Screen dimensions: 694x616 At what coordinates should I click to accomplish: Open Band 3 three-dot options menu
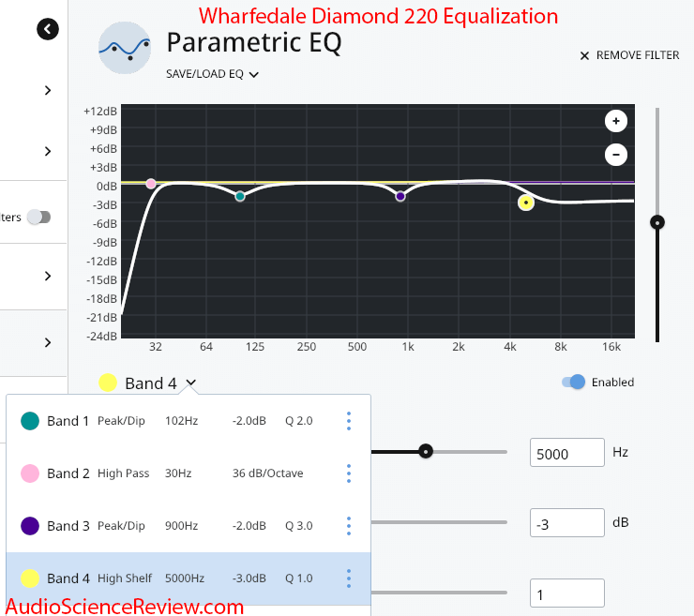click(349, 526)
